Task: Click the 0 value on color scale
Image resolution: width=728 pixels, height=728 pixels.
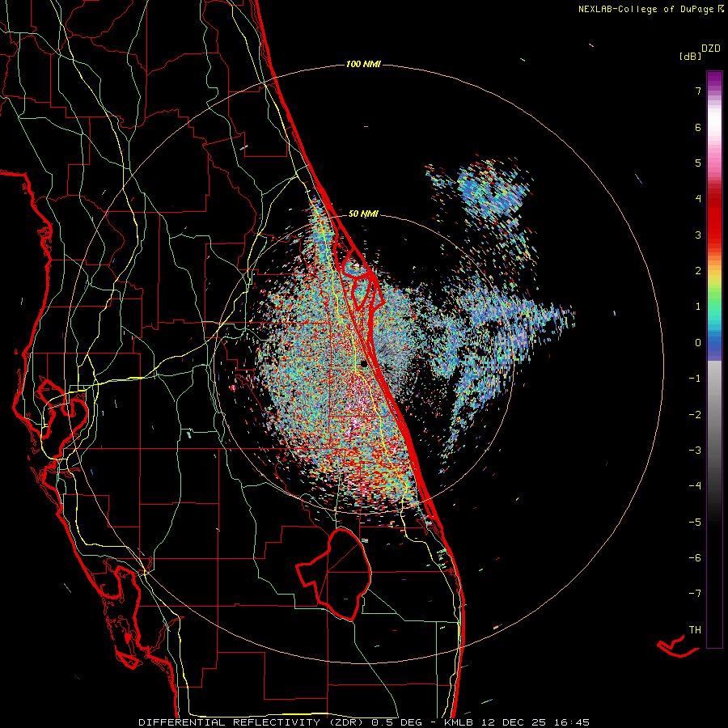Action: [698, 343]
